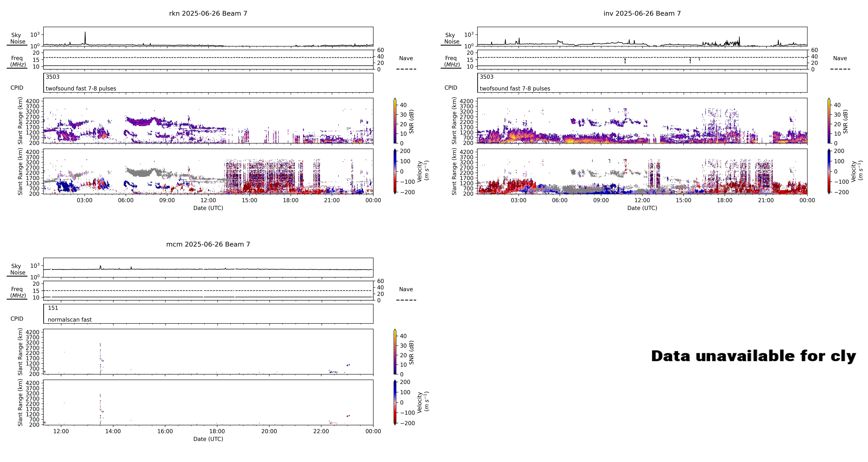Click the '22:00' tick on the mcm time axis
This screenshot has width=868, height=462.
(x=321, y=431)
